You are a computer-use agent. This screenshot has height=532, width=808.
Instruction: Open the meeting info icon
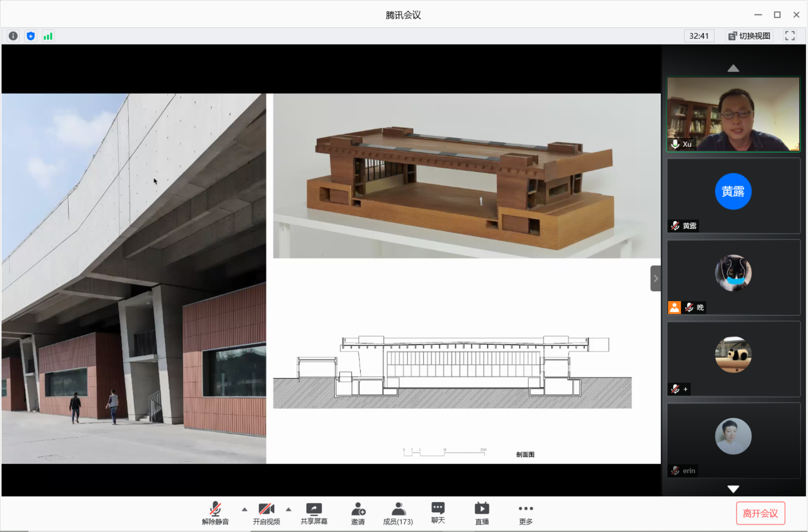point(13,36)
